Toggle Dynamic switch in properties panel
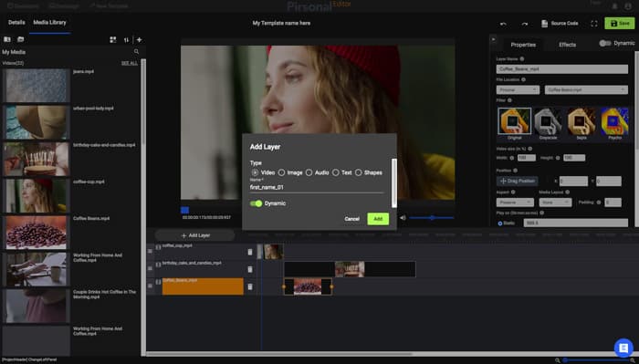This screenshot has height=364, width=639. point(604,43)
